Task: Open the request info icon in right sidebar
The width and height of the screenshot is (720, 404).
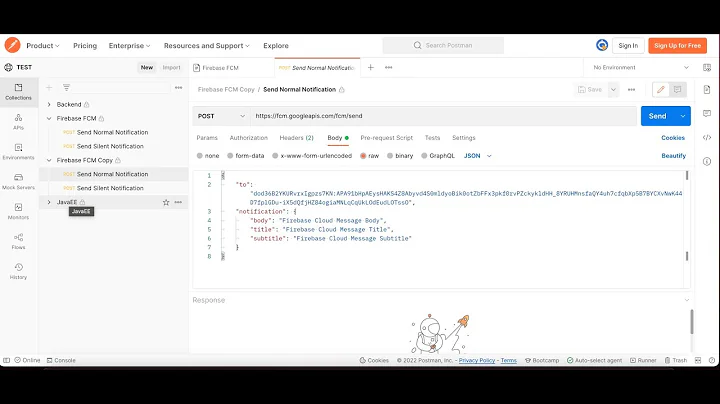Action: point(707,161)
